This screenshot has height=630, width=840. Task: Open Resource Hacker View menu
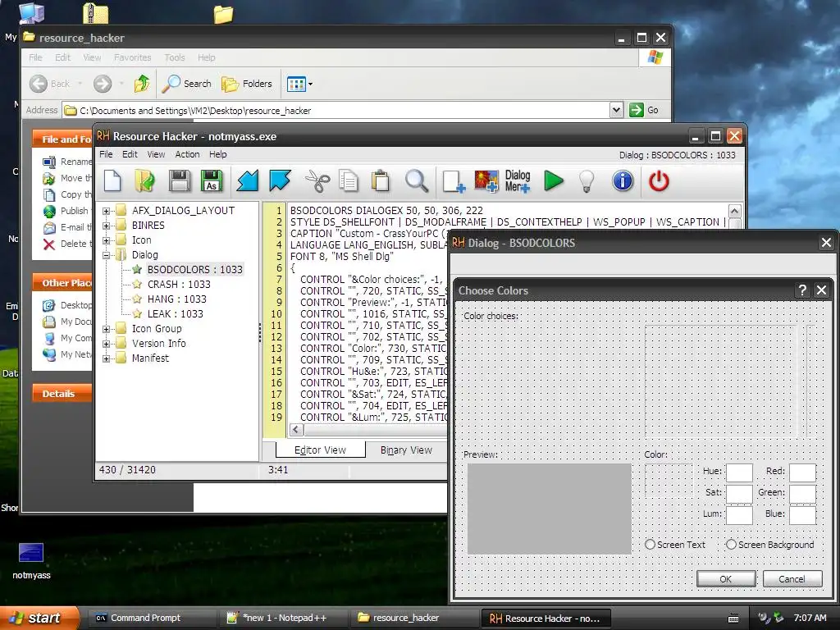click(x=156, y=154)
